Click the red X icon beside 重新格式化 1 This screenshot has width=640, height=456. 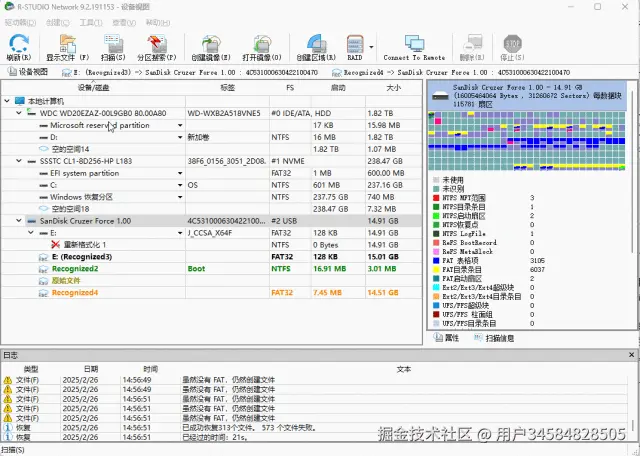[56, 245]
